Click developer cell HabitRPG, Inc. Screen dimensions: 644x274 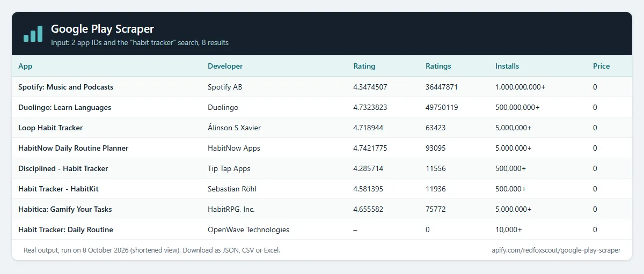pyautogui.click(x=231, y=209)
